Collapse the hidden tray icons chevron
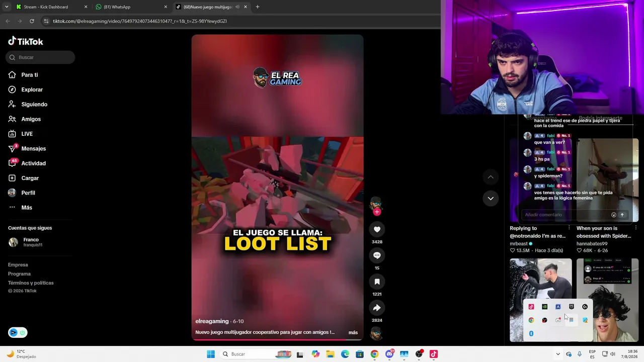Screen dimensions: 644x362 coord(557,354)
